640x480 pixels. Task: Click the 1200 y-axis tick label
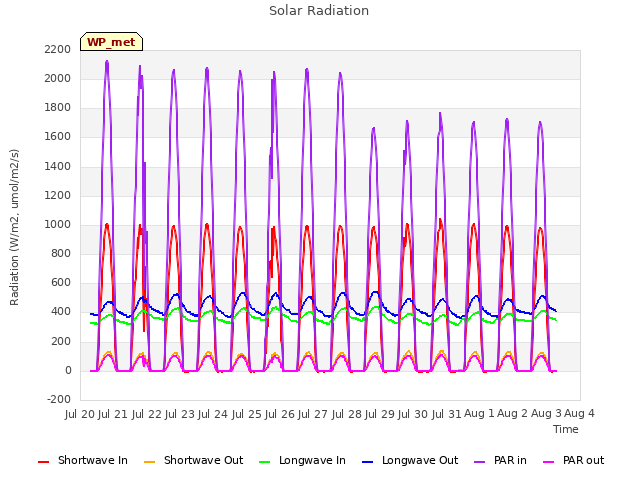coord(58,196)
